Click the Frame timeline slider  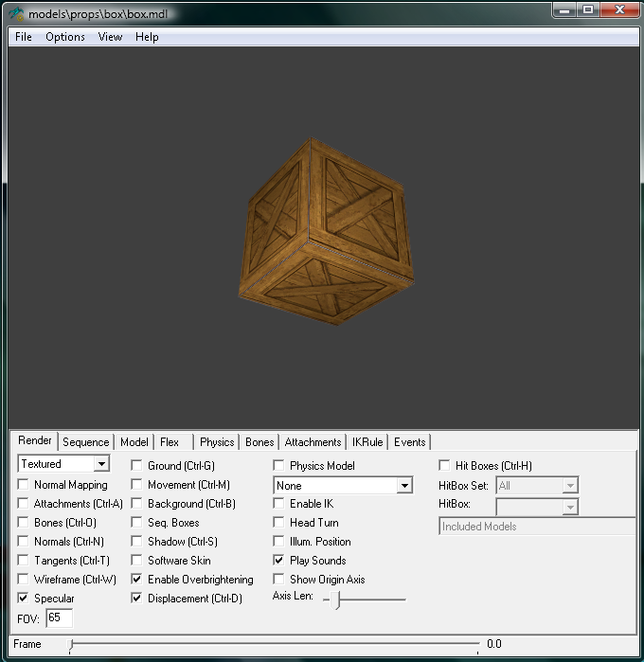pos(275,644)
